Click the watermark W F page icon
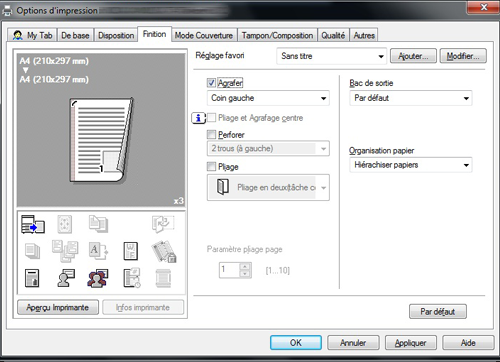Screen dimensions: 500x362 click(x=130, y=251)
